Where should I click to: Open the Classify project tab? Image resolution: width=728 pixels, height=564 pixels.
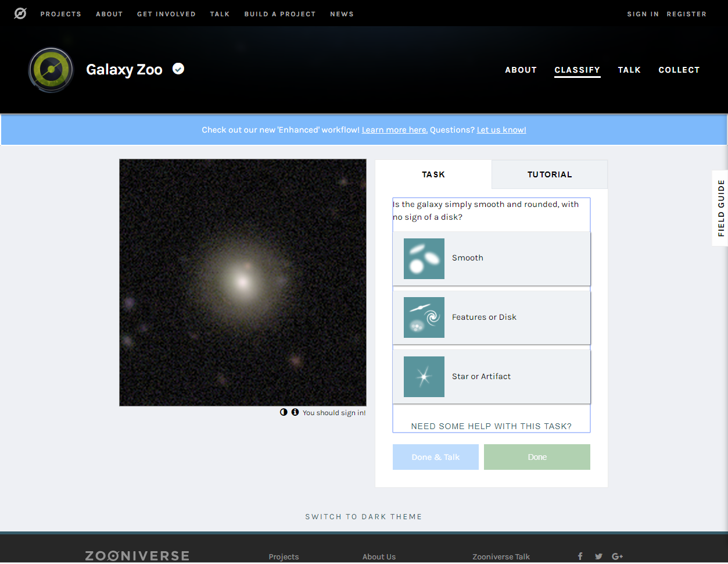[x=577, y=70]
